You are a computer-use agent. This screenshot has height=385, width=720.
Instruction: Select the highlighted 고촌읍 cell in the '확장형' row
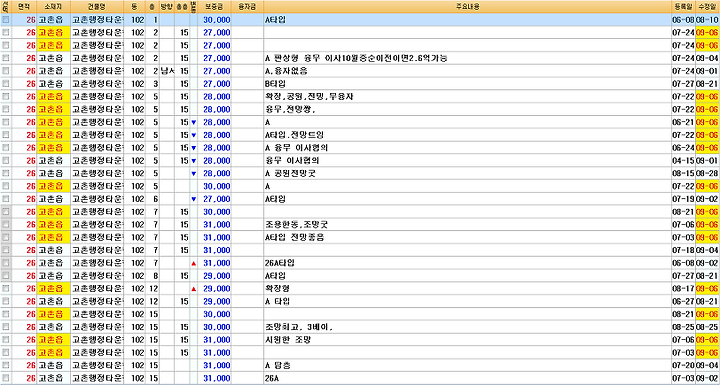pos(53,289)
